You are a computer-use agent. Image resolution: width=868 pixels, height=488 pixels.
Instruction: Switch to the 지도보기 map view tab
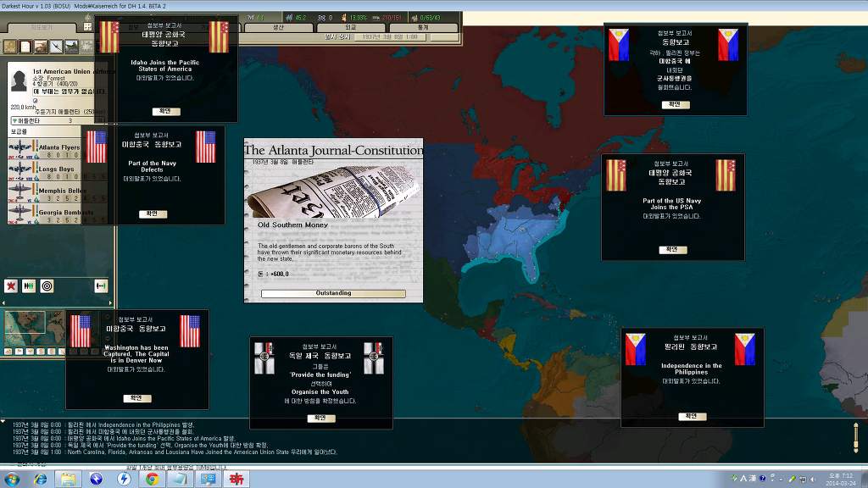(x=41, y=27)
